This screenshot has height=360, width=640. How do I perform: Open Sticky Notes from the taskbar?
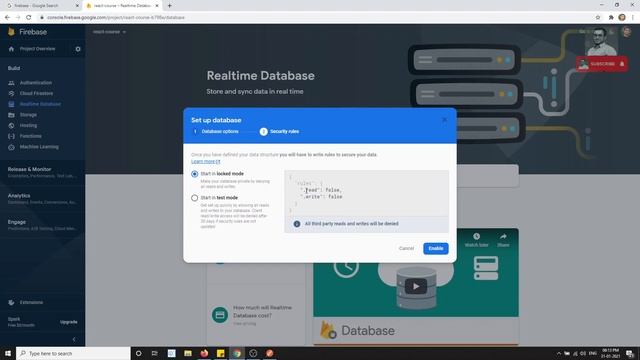[220, 353]
